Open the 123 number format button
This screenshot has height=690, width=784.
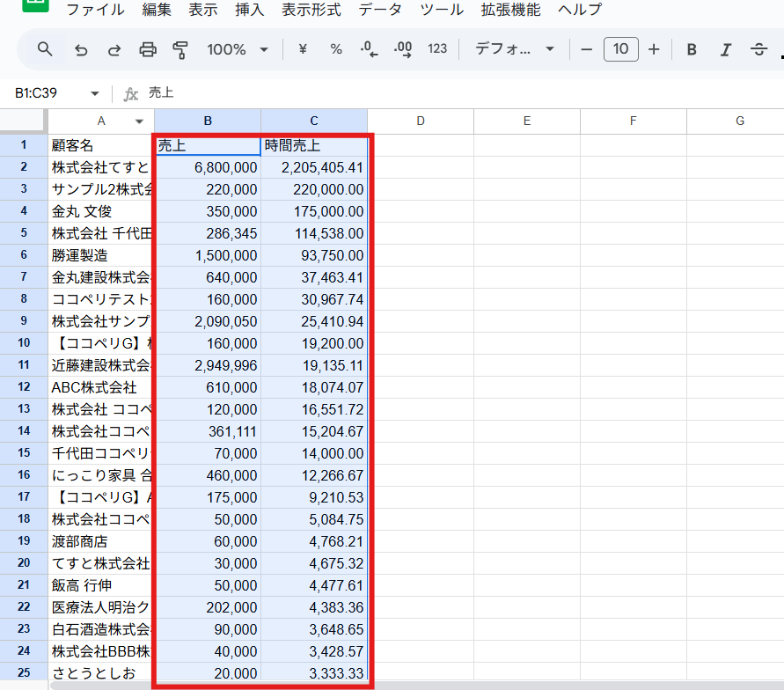437,49
